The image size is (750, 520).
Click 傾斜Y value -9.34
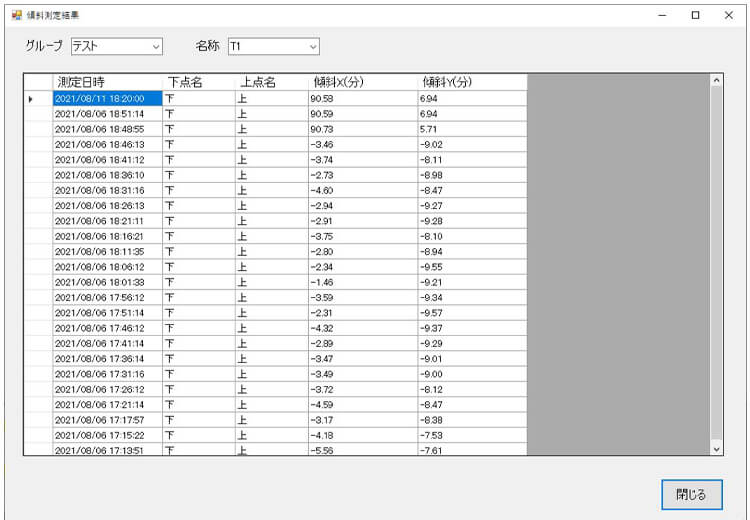click(472, 298)
